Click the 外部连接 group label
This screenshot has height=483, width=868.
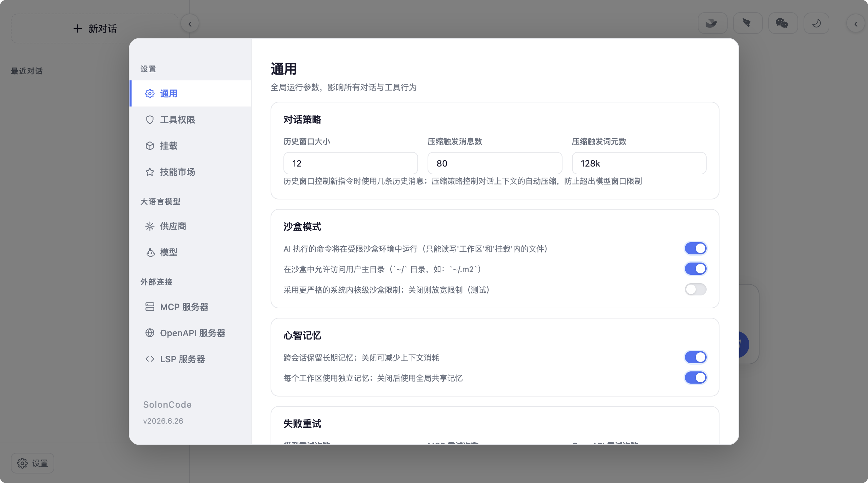[x=156, y=282]
